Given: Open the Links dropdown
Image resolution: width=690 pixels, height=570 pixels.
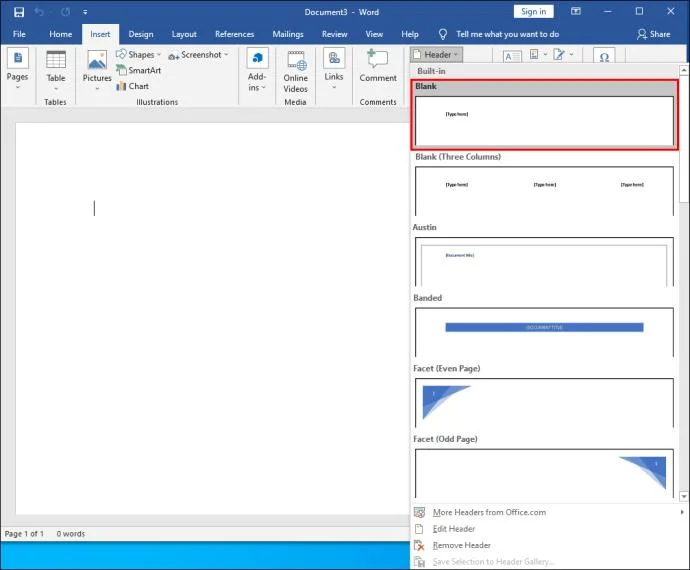Looking at the screenshot, I should tap(334, 70).
